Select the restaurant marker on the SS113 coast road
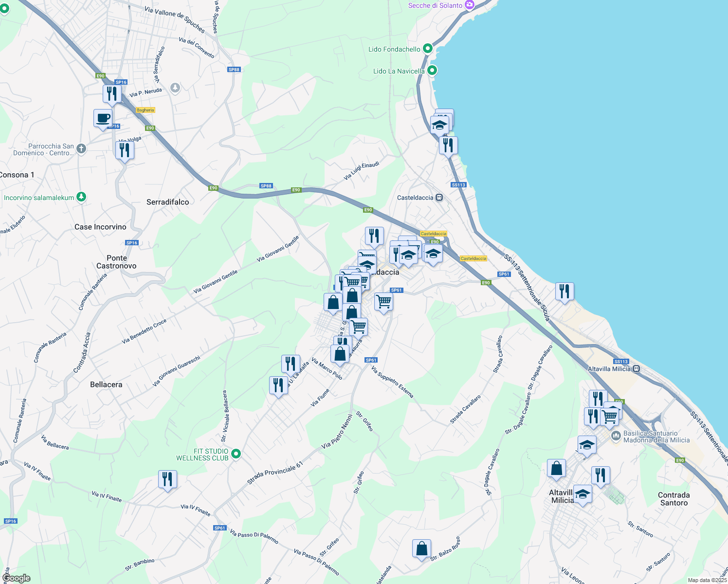 pyautogui.click(x=448, y=146)
